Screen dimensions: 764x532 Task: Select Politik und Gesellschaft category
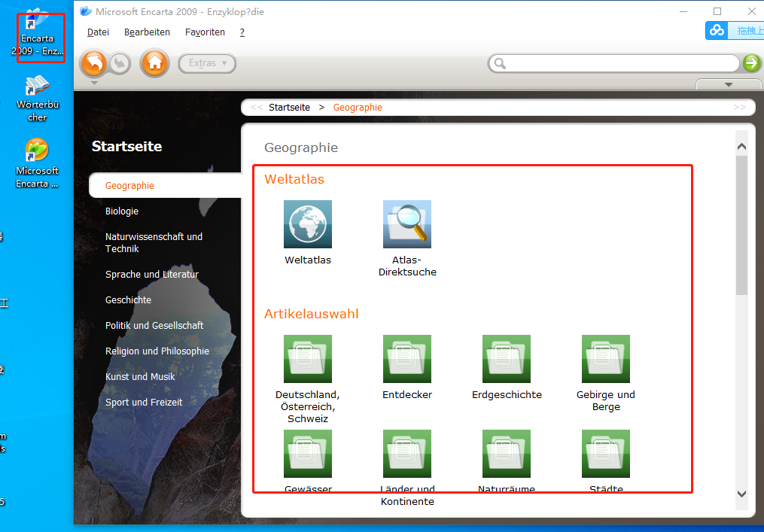click(x=154, y=325)
